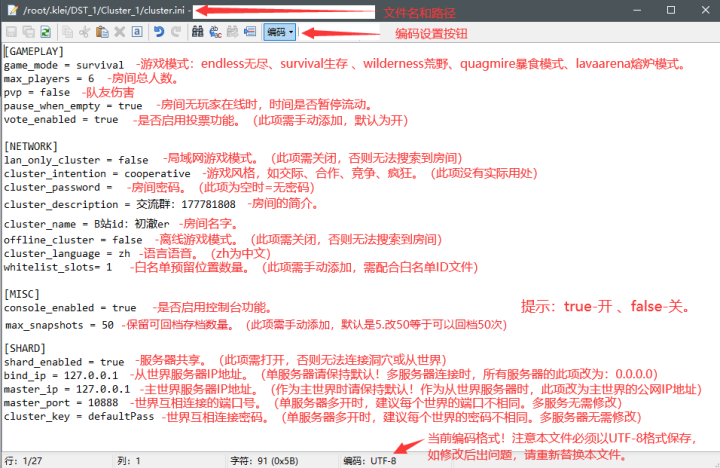This screenshot has height=468, width=720.
Task: Click the Delete X toolbar icon
Action: [x=119, y=32]
